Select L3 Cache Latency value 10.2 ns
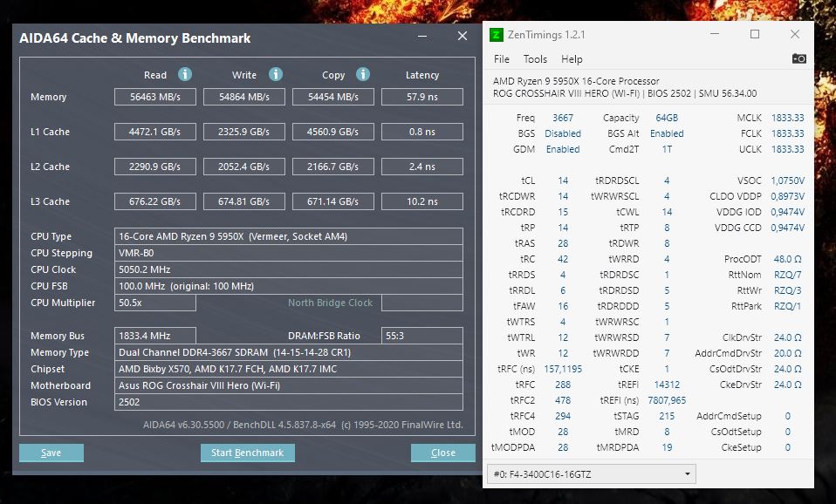 point(422,201)
